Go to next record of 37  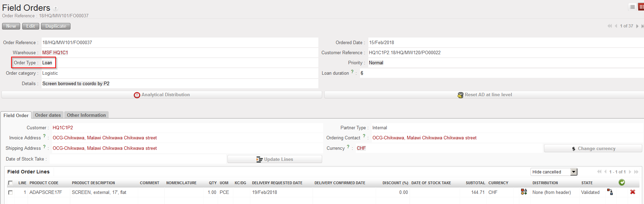click(x=637, y=26)
